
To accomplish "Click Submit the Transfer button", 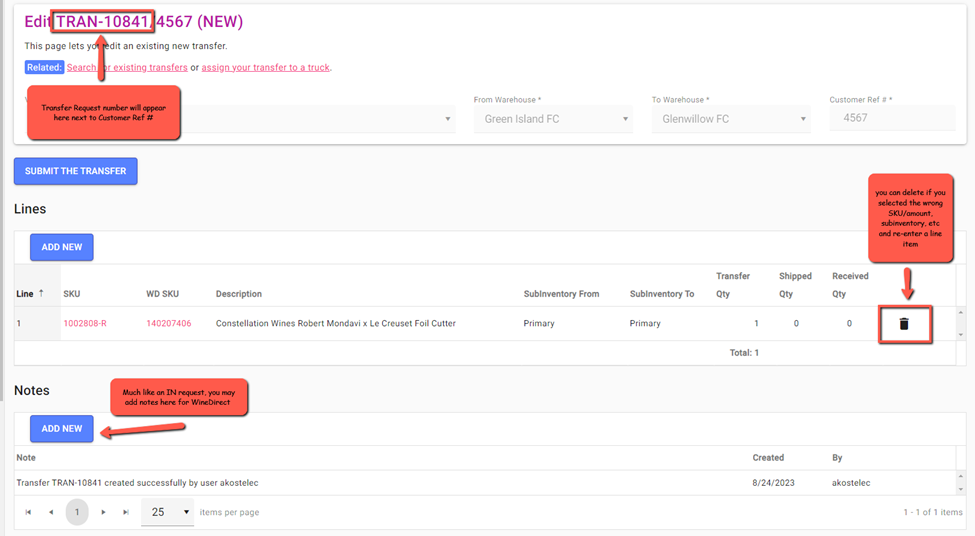I will click(x=76, y=171).
